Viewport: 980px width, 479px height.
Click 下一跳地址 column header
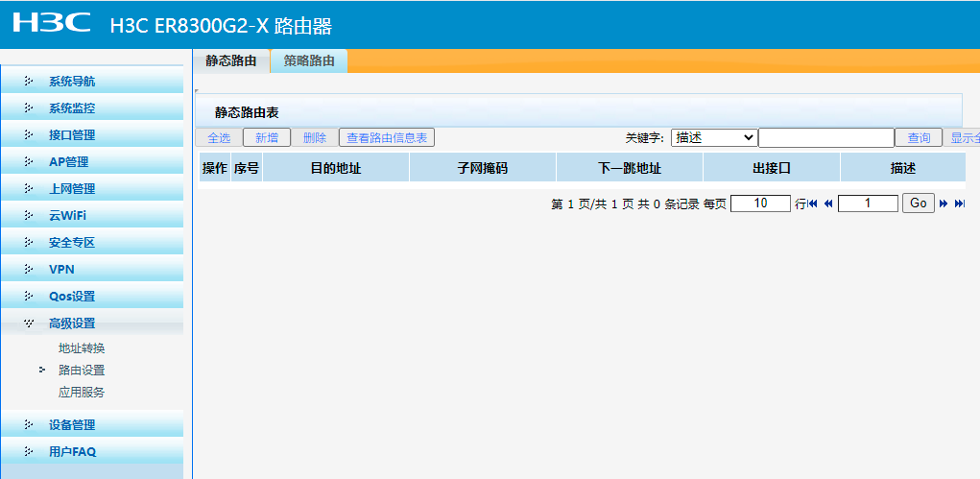pos(630,168)
